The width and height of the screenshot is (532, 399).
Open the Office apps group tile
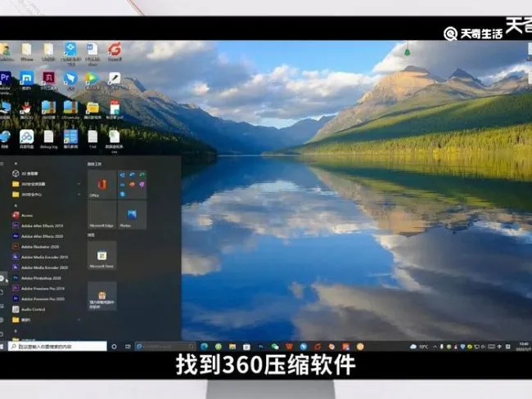click(x=132, y=185)
